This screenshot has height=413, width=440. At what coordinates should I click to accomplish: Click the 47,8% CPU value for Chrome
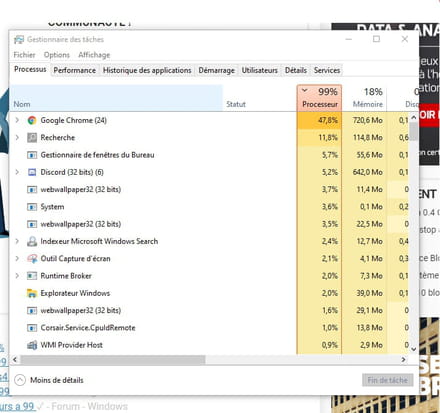328,120
